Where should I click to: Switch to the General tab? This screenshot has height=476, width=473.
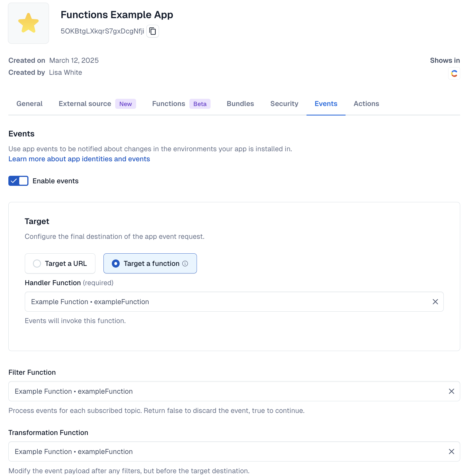coord(30,104)
